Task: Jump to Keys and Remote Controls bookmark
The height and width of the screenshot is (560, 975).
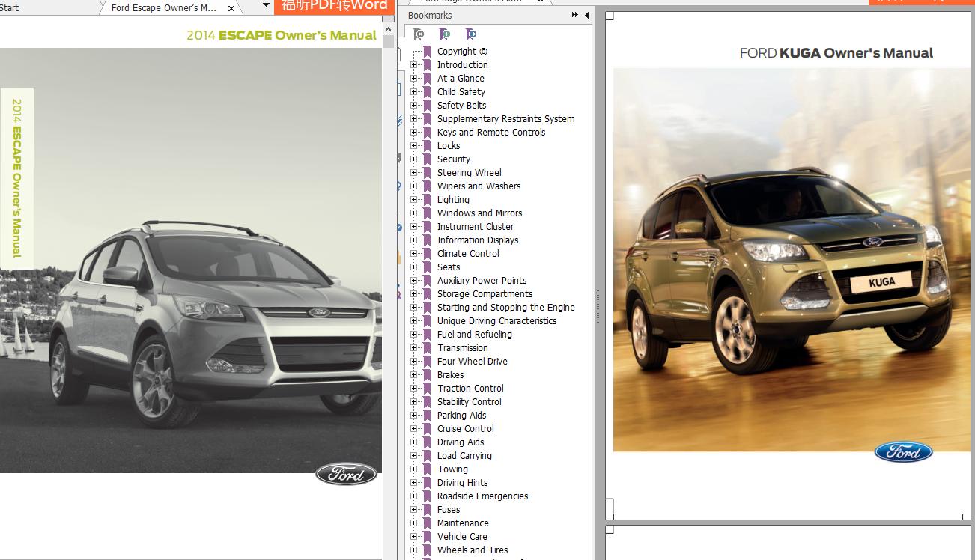Action: [491, 133]
